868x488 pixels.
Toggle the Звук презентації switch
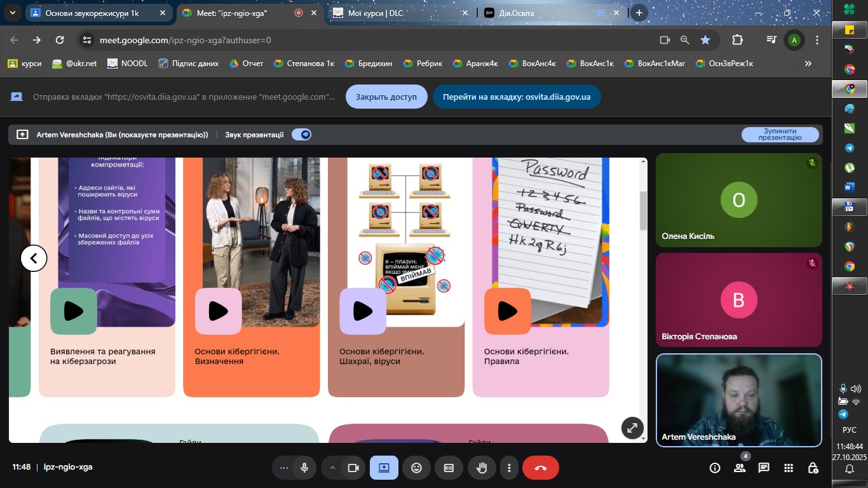[301, 134]
